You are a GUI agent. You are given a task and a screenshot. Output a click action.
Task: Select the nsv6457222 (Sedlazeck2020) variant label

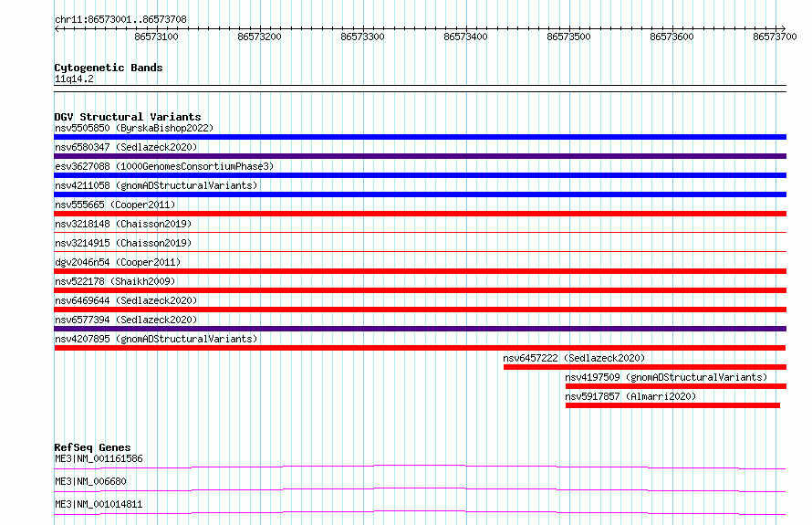tap(574, 358)
